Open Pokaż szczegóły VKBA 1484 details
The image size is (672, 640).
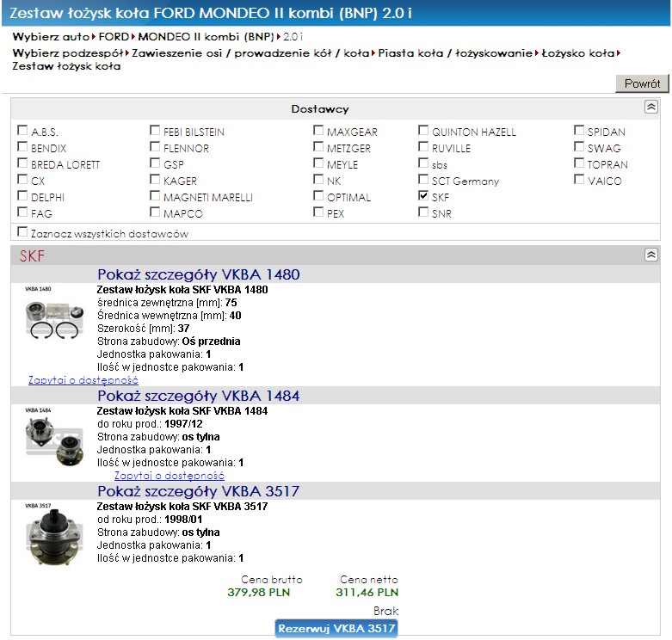coord(199,396)
